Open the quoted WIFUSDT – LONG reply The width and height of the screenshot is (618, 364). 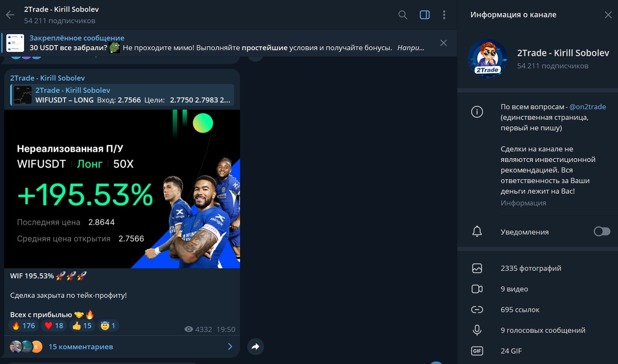pos(122,95)
